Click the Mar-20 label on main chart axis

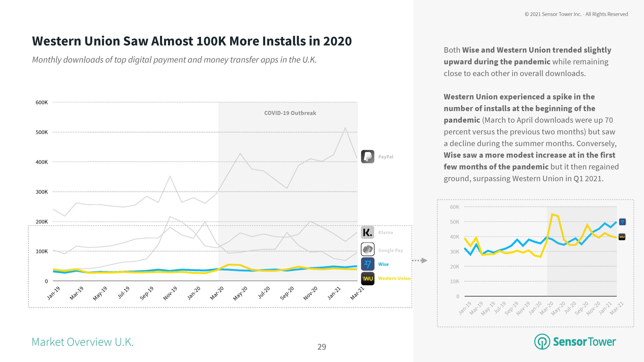[x=217, y=293]
